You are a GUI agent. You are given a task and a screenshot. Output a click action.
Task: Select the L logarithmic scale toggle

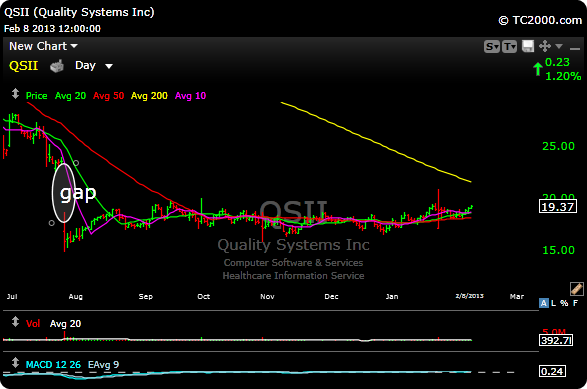(553, 303)
